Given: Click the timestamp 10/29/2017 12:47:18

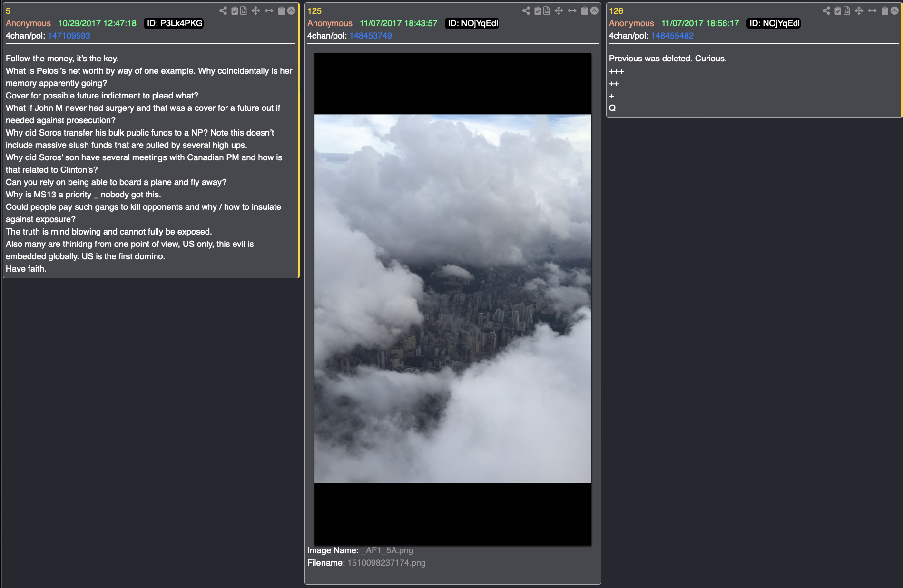Looking at the screenshot, I should click(97, 23).
